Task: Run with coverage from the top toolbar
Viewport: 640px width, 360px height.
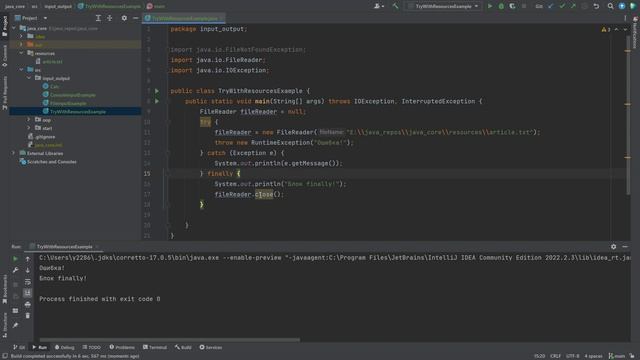Action: coord(512,6)
